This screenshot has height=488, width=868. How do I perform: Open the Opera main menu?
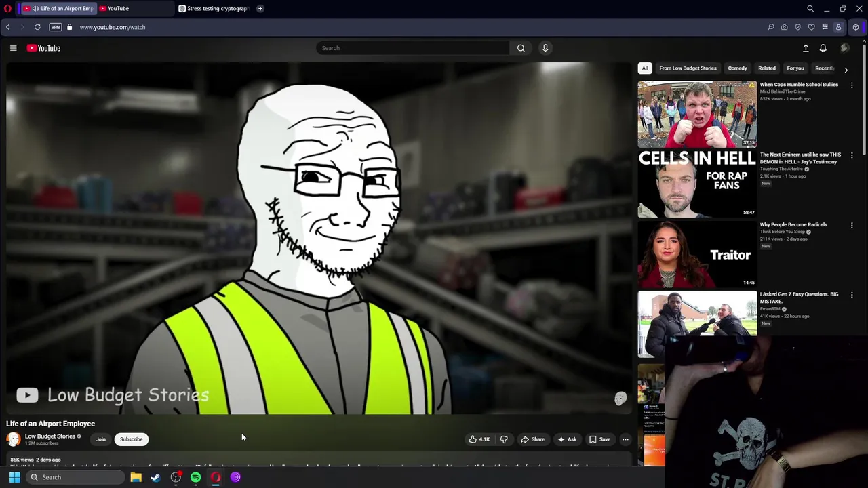(7, 9)
